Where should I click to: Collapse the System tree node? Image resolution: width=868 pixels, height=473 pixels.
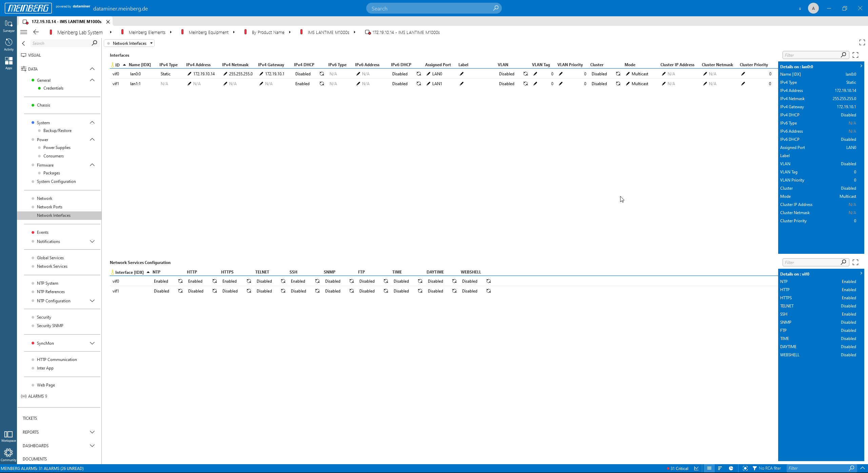click(92, 122)
